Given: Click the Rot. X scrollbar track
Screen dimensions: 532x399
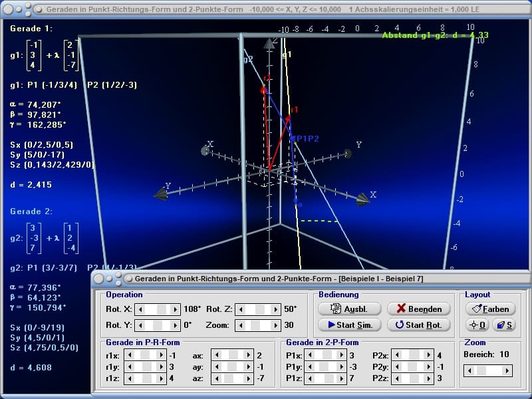Looking at the screenshot, I should (158, 309).
